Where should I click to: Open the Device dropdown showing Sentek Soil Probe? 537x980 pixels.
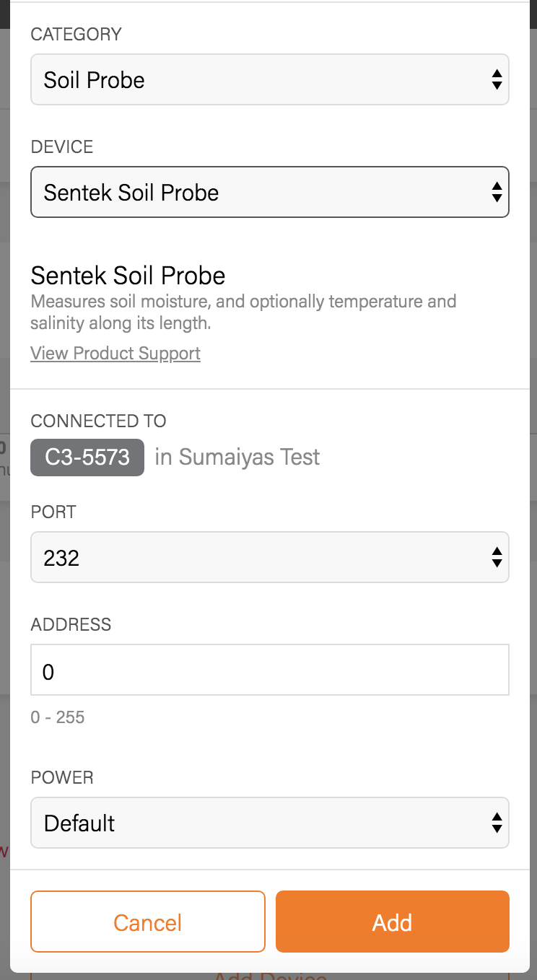[x=269, y=192]
